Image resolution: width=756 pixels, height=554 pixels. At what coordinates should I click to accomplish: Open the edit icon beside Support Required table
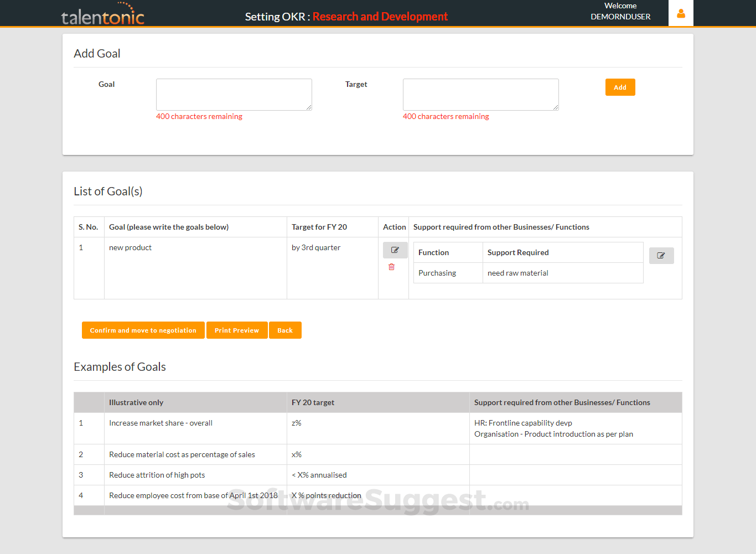661,255
